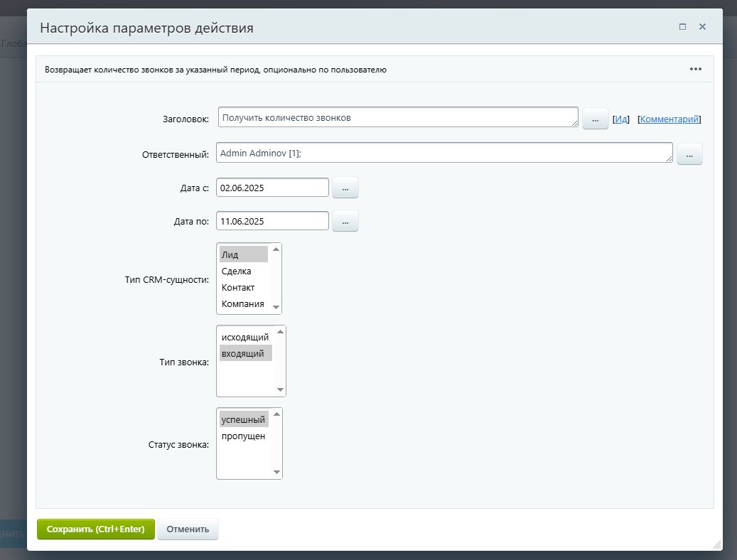
Task: Close the action settings dialog
Action: click(702, 27)
